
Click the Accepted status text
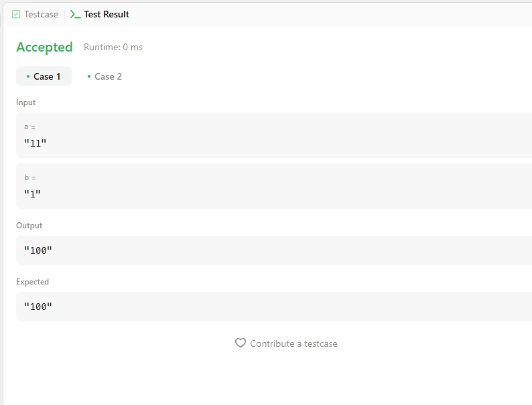[x=44, y=47]
